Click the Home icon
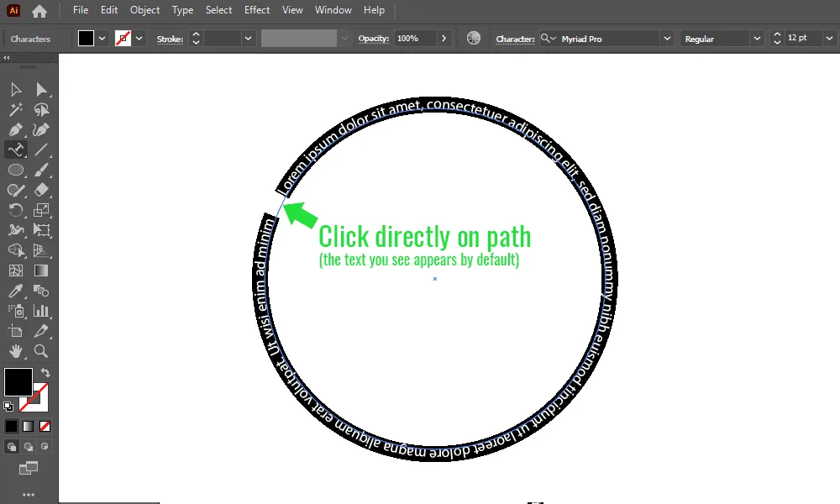This screenshot has height=504, width=840. (x=39, y=11)
